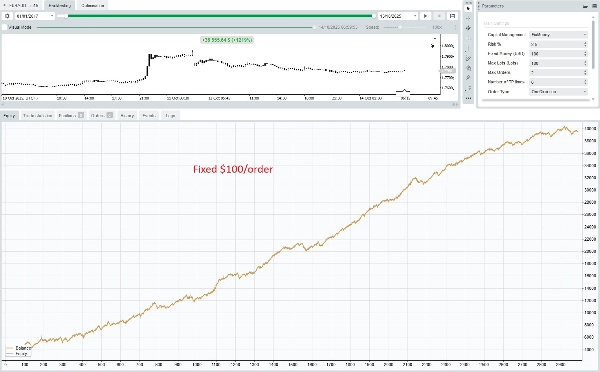Viewport: 600px width, 372px height.
Task: Click the Equity legend entry below Balance
Action: click(16, 354)
